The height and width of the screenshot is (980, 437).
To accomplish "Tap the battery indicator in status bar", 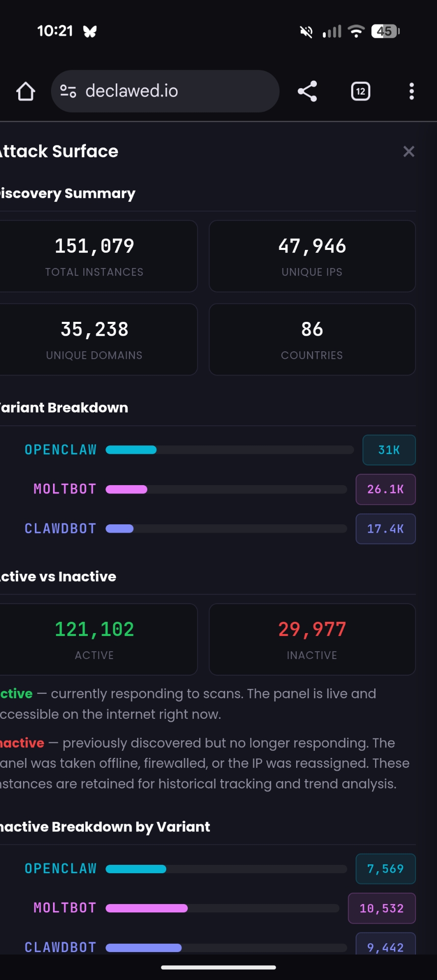I will [386, 31].
